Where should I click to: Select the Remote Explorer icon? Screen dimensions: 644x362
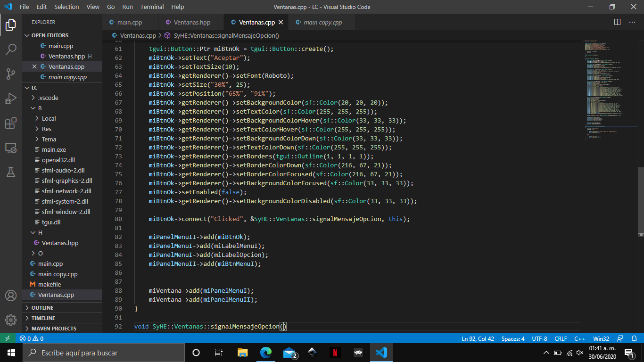[x=10, y=148]
